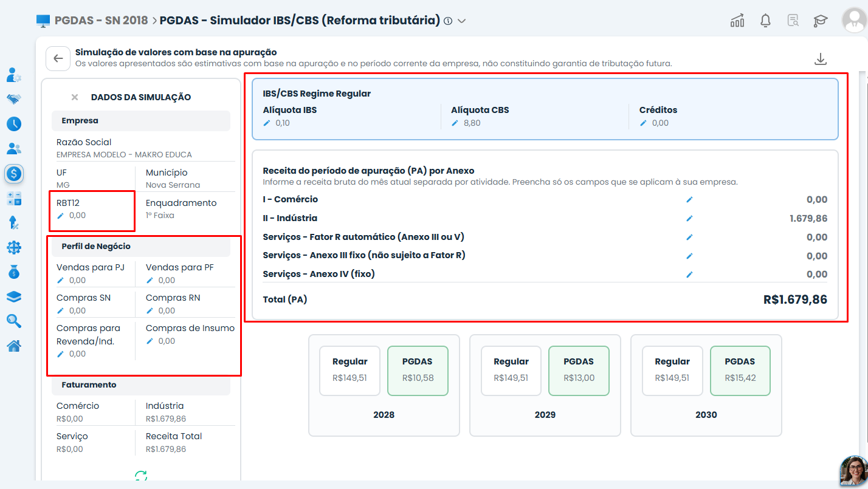Select the 2028 PGDAS card
Screen dimensions: 868x489
coord(418,371)
